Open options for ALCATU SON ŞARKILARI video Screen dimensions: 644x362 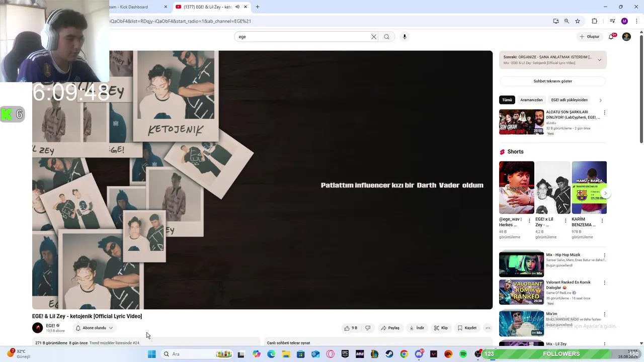pyautogui.click(x=604, y=113)
